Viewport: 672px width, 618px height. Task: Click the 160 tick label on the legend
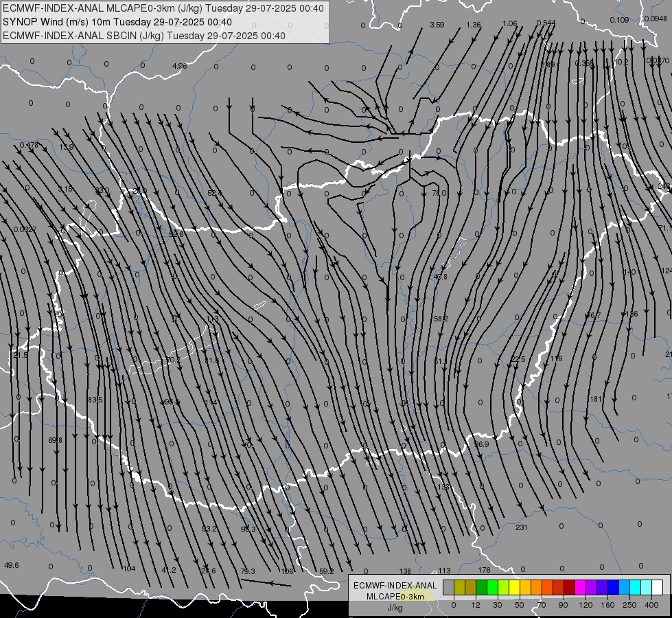pyautogui.click(x=607, y=605)
